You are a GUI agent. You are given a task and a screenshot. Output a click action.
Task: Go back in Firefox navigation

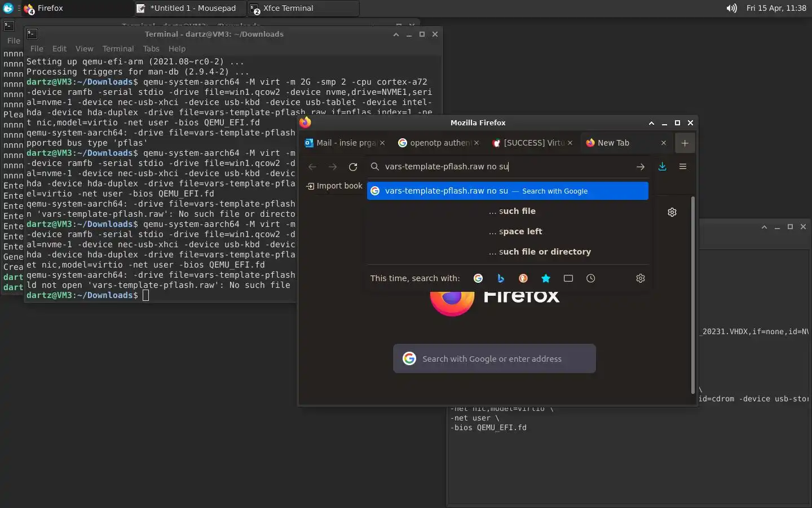[x=312, y=167]
